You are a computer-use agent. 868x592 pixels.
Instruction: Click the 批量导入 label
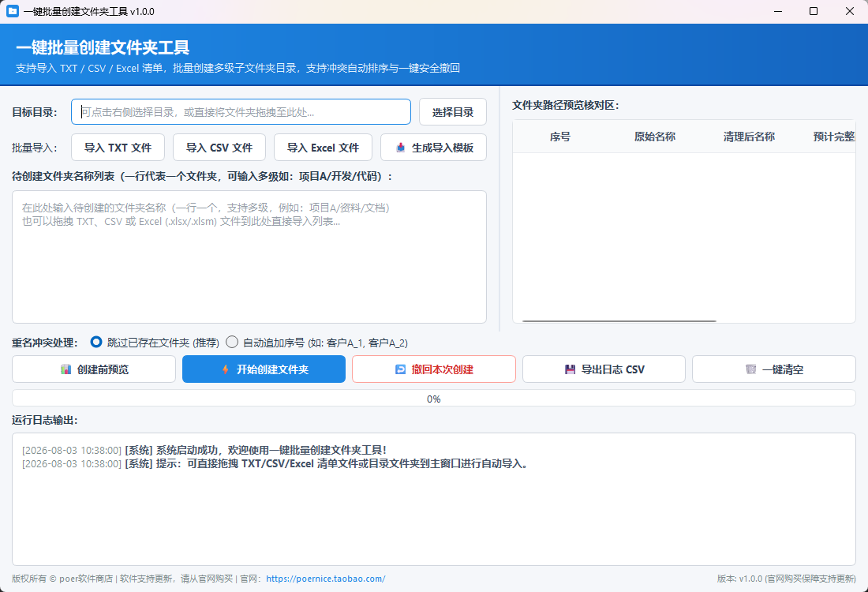click(35, 148)
